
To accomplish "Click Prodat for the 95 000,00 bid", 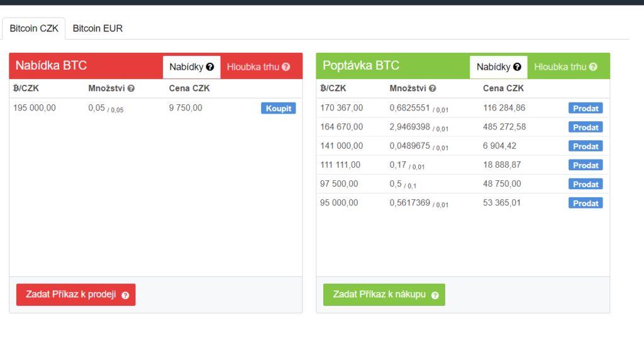I will [586, 203].
